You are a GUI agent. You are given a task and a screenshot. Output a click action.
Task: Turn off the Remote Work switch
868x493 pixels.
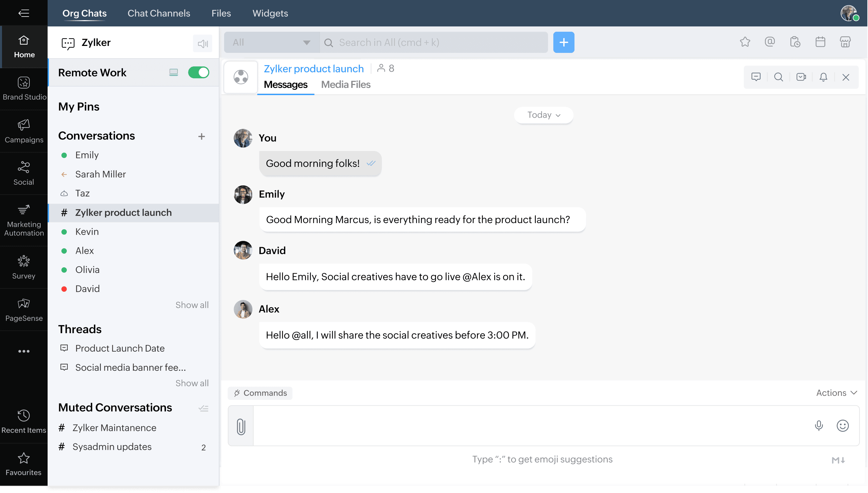click(x=199, y=72)
